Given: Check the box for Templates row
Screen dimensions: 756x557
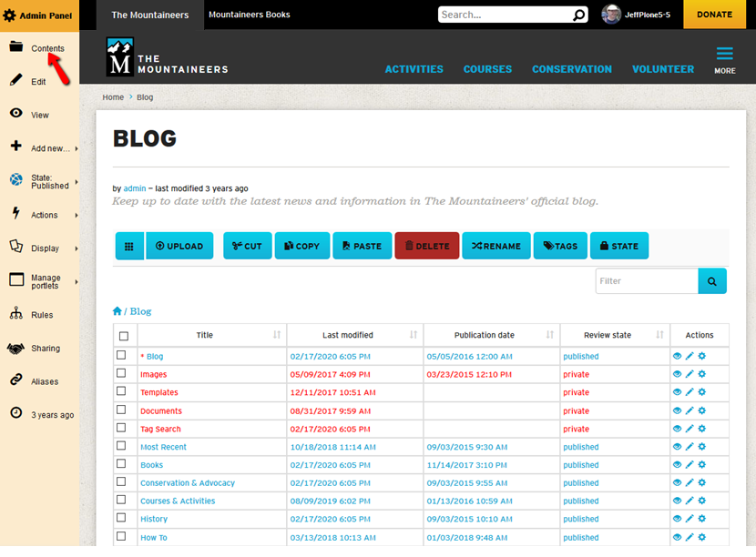Looking at the screenshot, I should pos(122,392).
